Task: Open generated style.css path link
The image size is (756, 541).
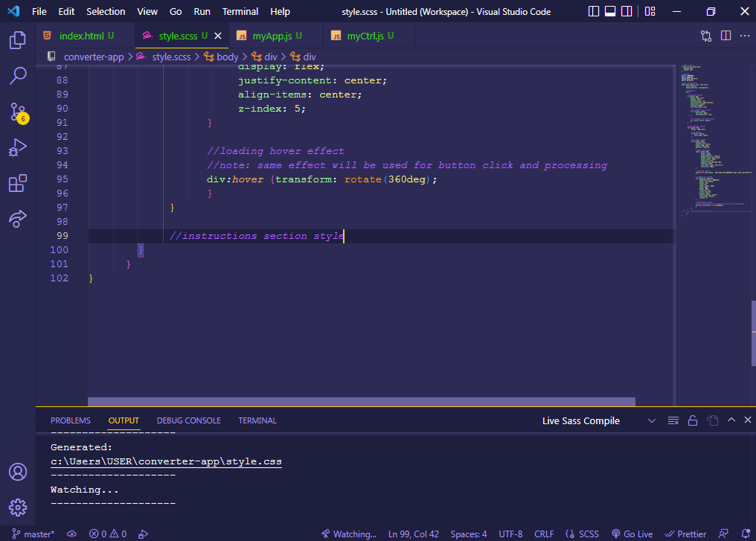Action: pos(166,461)
